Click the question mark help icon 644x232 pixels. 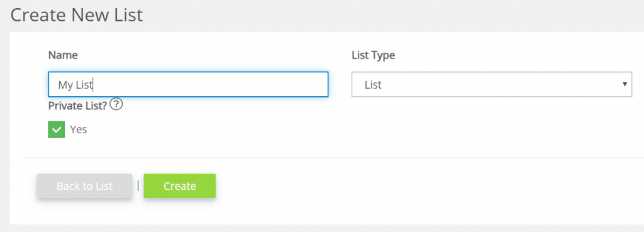pyautogui.click(x=116, y=105)
